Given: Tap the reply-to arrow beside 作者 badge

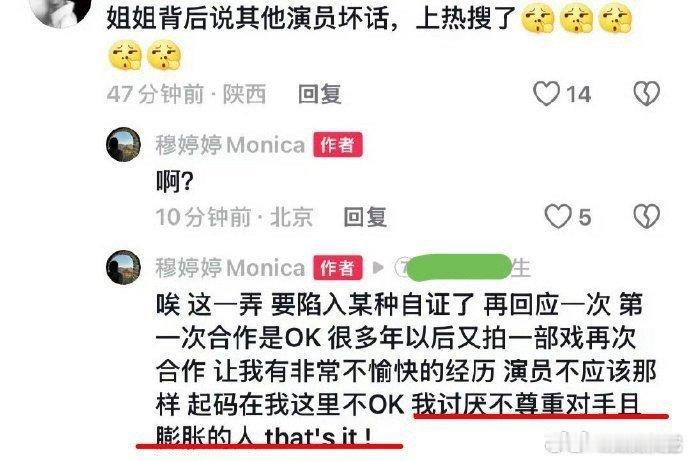Looking at the screenshot, I should pos(378,267).
